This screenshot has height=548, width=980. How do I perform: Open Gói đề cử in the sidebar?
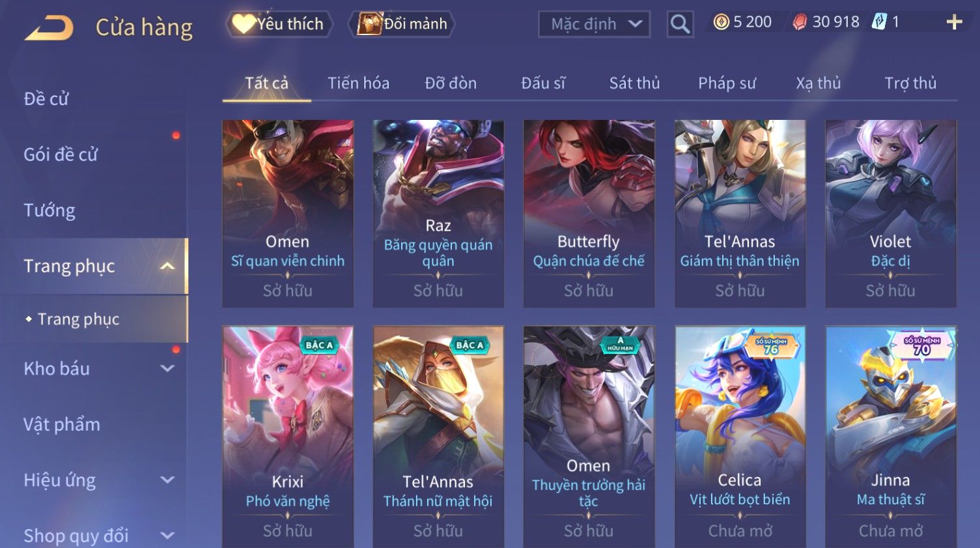61,154
